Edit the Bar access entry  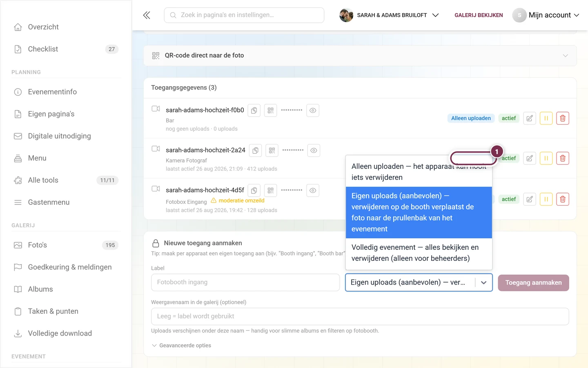[530, 118]
